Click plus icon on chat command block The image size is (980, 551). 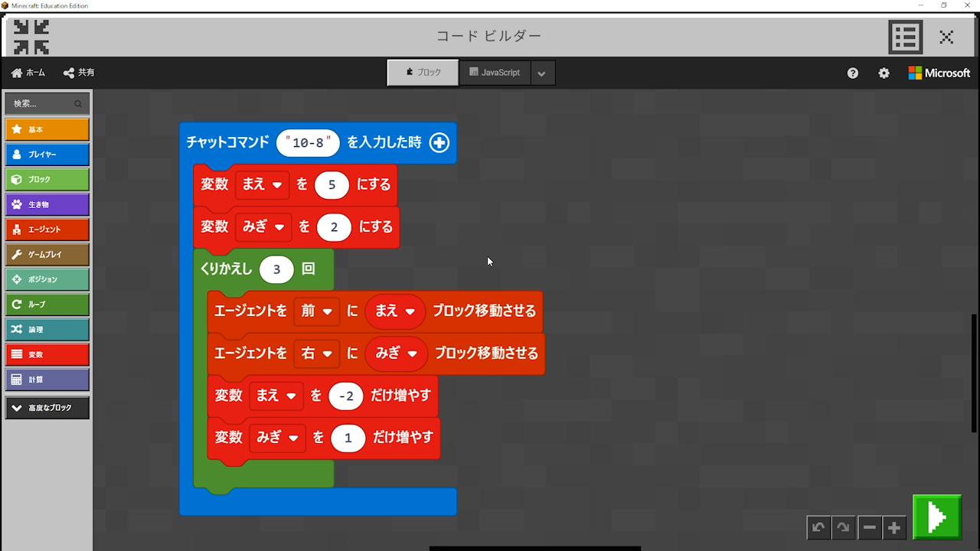[439, 142]
